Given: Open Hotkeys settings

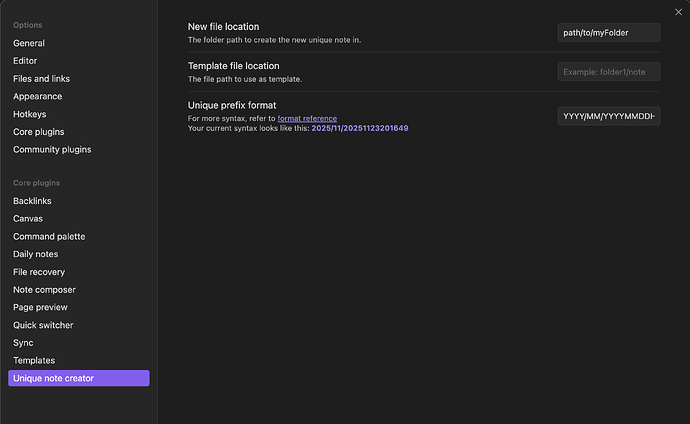Looking at the screenshot, I should (30, 114).
